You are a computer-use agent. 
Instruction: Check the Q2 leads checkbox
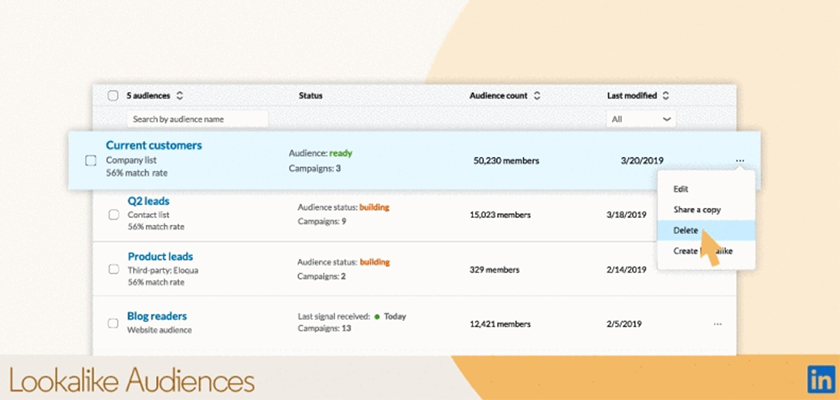point(114,215)
